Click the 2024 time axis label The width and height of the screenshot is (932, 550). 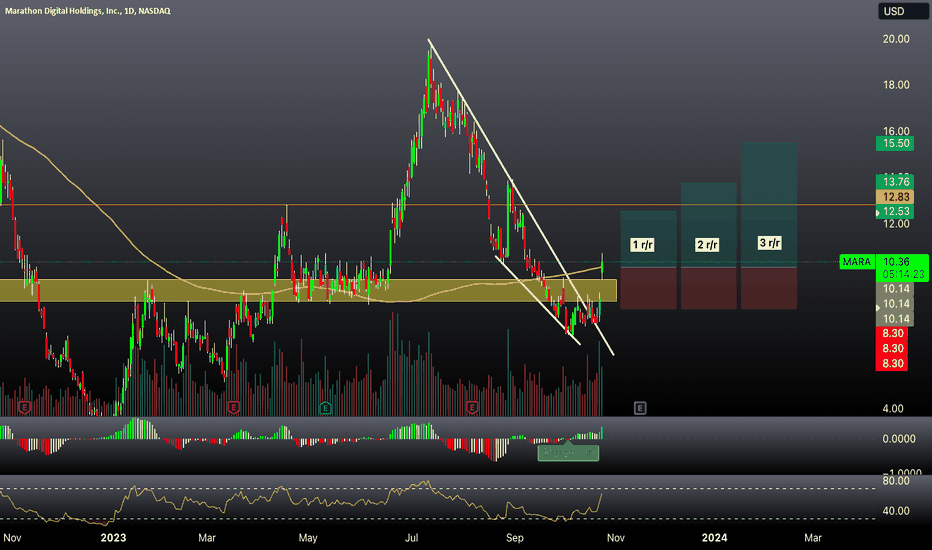click(x=714, y=538)
